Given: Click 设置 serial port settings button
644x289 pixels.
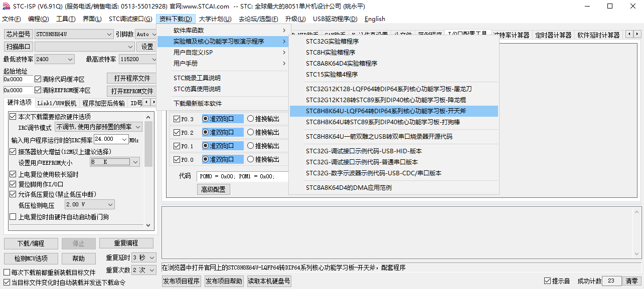Looking at the screenshot, I should coord(147,47).
